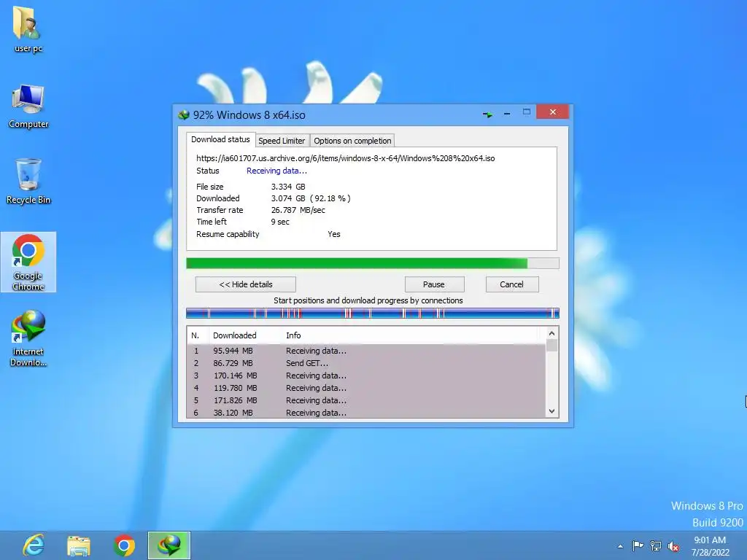Minimize the IDM download window
This screenshot has height=560, width=747.
507,113
